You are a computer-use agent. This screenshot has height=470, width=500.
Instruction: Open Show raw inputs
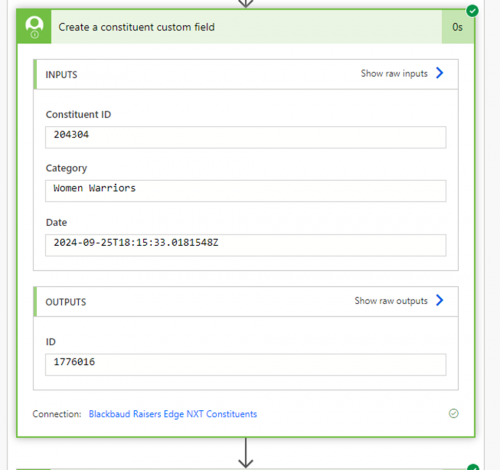click(394, 73)
